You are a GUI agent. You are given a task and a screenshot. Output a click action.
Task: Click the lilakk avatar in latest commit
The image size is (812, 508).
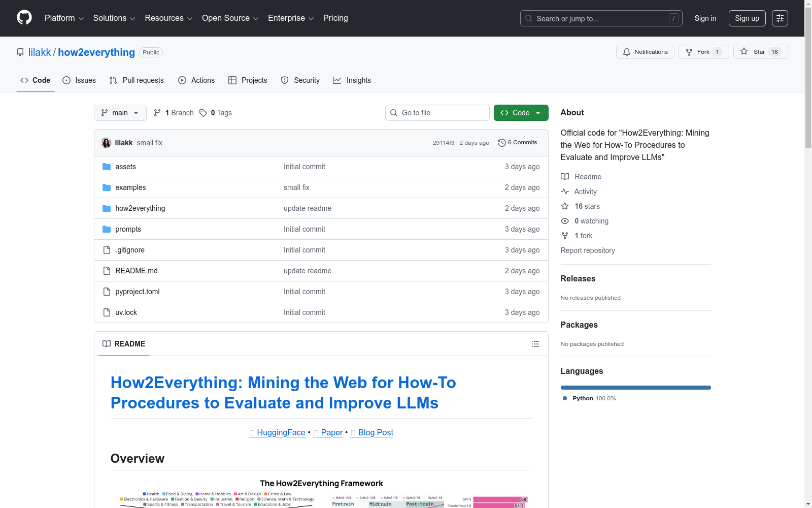(x=106, y=143)
